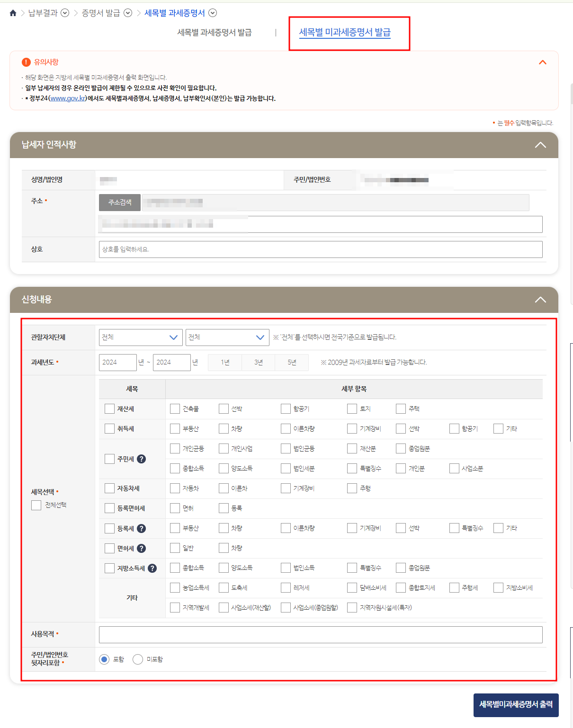Select the 미포함 radio button

point(138,658)
